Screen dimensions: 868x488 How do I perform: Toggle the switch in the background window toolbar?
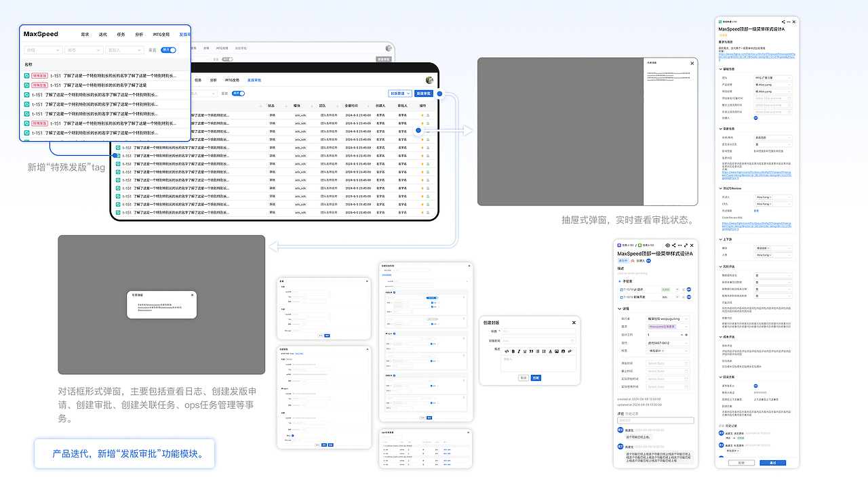click(x=227, y=59)
